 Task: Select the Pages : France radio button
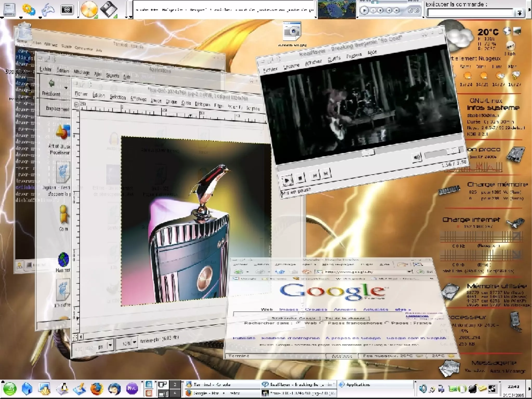[387, 323]
